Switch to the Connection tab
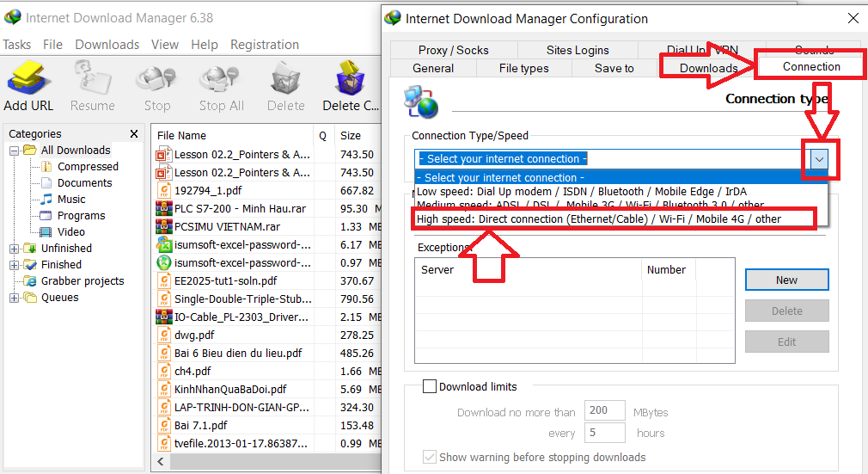Viewport: 868px width, 474px height. [811, 66]
